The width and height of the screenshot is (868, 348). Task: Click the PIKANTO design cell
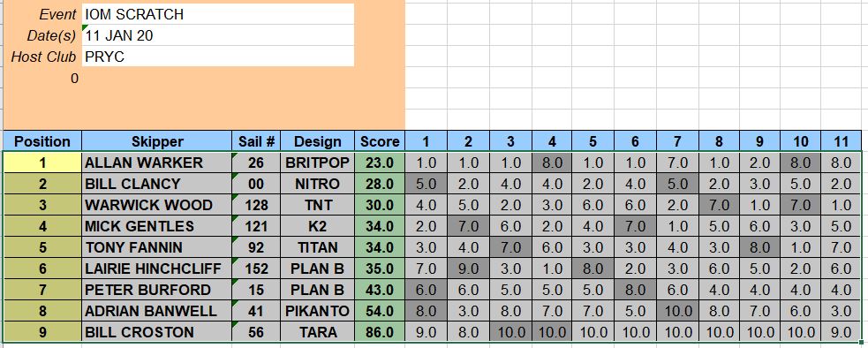pos(318,311)
